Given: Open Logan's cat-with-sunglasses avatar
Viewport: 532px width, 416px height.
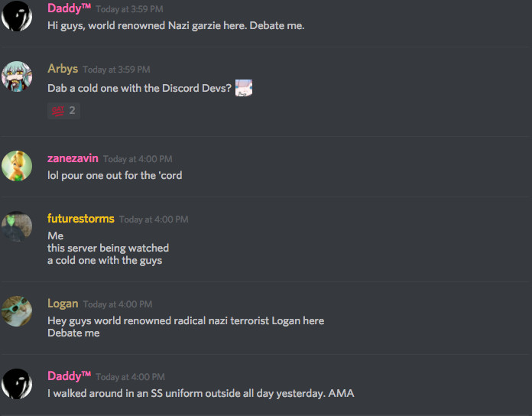Looking at the screenshot, I should [x=17, y=311].
